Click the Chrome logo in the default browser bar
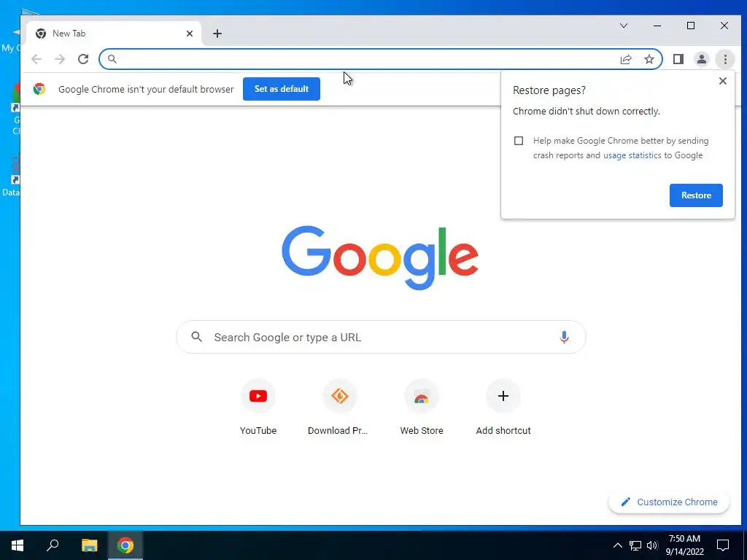The width and height of the screenshot is (747, 560). point(39,89)
